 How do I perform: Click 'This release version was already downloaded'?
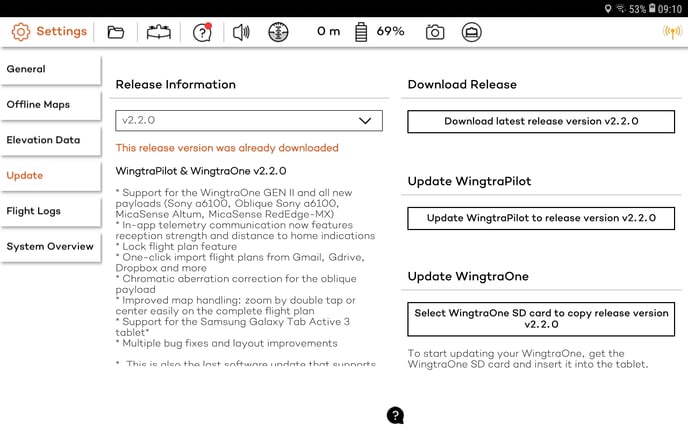click(x=227, y=148)
